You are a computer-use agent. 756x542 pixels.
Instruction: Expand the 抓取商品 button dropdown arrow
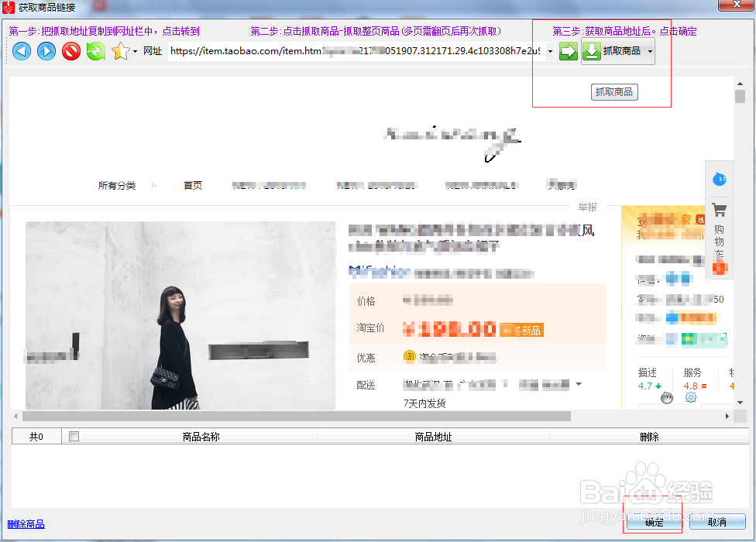click(651, 52)
